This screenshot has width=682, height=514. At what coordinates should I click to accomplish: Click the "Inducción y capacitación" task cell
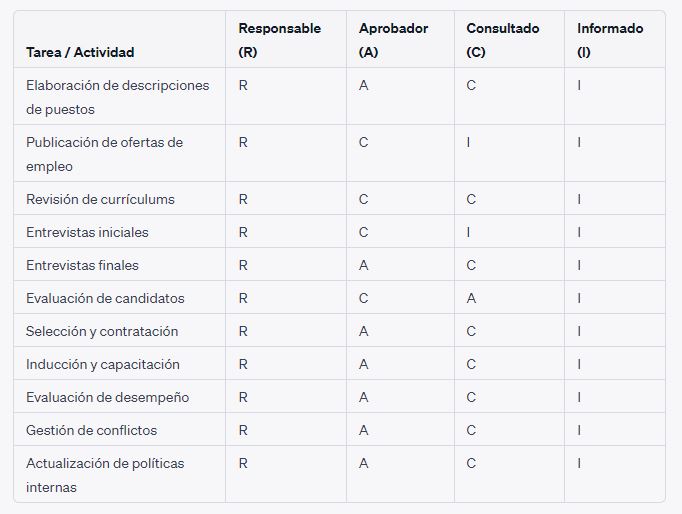click(103, 364)
